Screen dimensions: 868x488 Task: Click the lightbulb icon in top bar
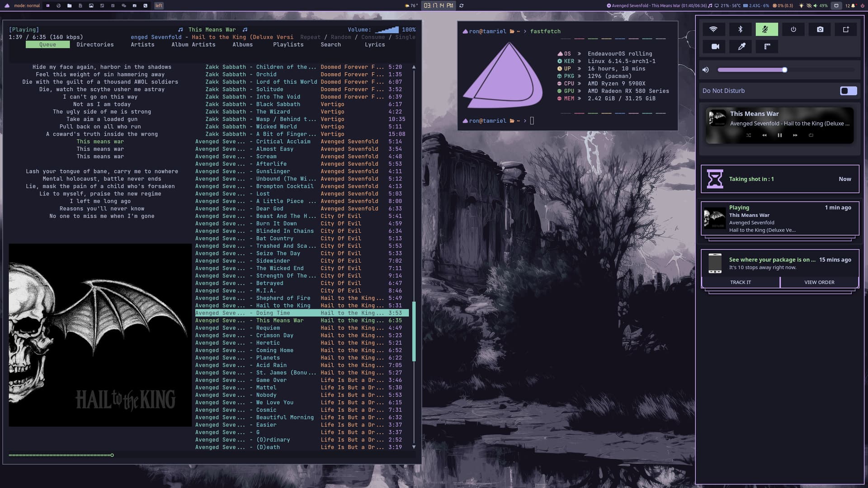coord(802,5)
